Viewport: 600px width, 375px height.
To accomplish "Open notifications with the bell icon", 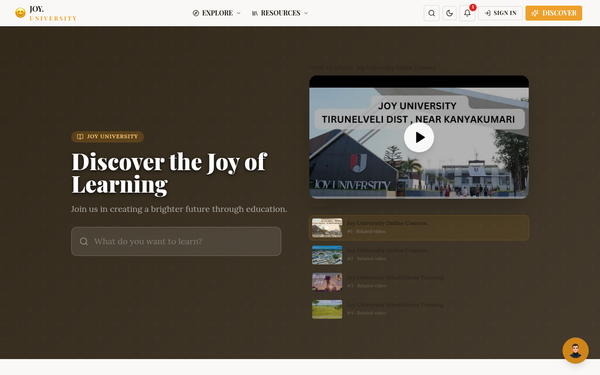I will pyautogui.click(x=467, y=13).
